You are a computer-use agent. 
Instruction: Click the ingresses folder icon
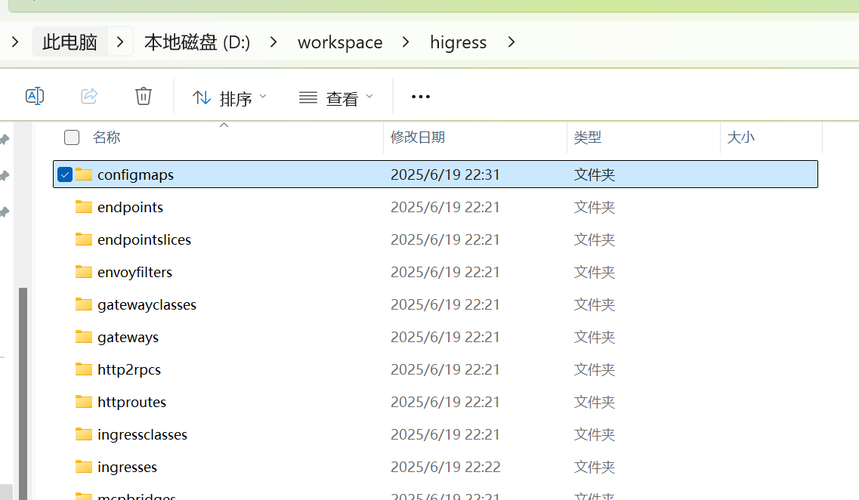point(84,467)
